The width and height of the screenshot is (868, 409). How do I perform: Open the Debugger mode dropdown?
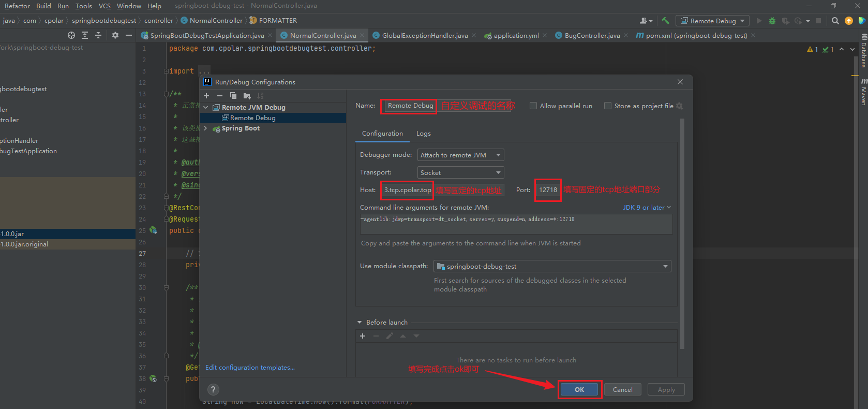coord(460,155)
